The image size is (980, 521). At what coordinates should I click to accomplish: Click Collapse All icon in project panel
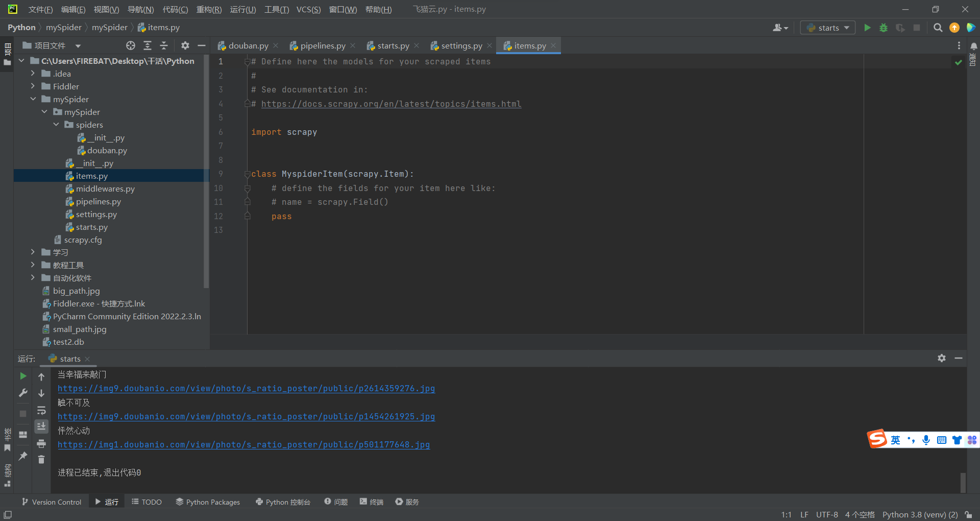164,45
